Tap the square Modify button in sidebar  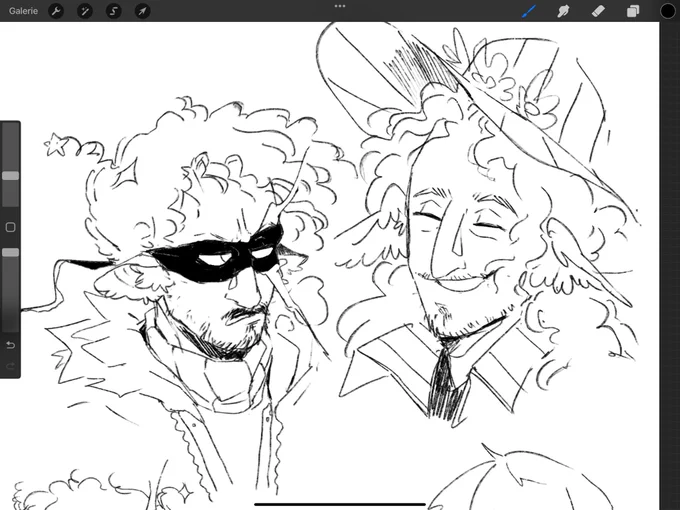[x=10, y=227]
